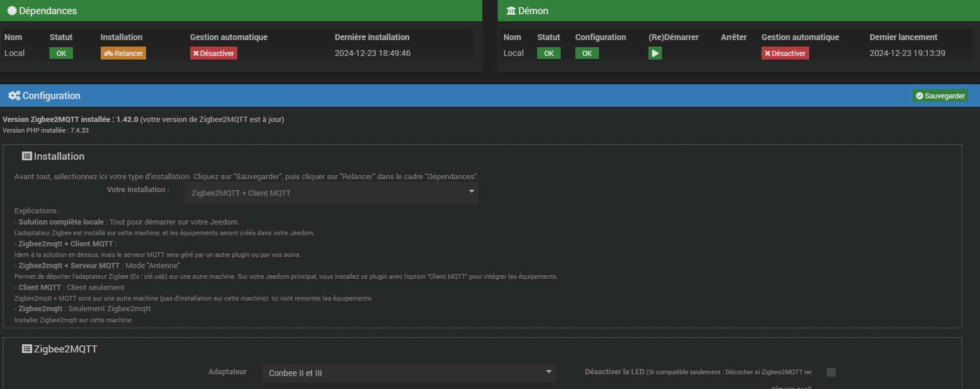Click the Démon Configuration OK badge
Image resolution: width=980 pixels, height=389 pixels.
tap(587, 53)
